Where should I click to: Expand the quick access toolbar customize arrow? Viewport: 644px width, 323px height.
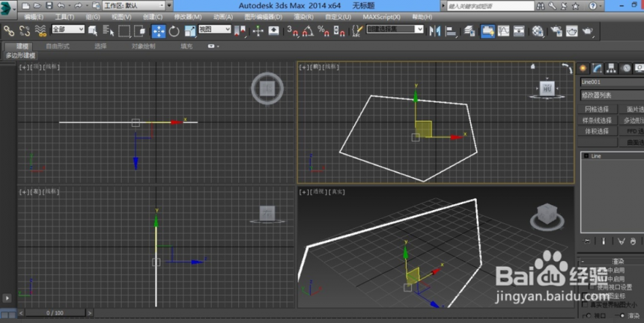click(x=168, y=6)
